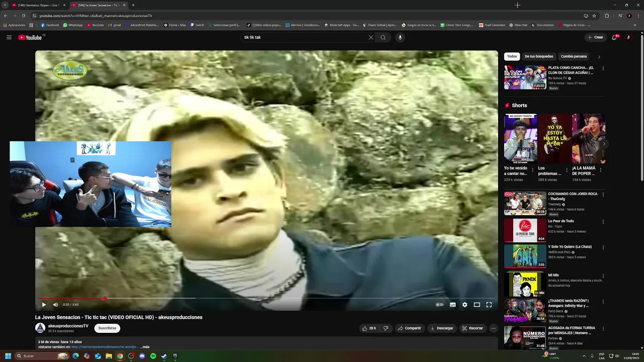Open Spotify from the taskbar
Screen dimensions: 644x362
pyautogui.click(x=153, y=356)
